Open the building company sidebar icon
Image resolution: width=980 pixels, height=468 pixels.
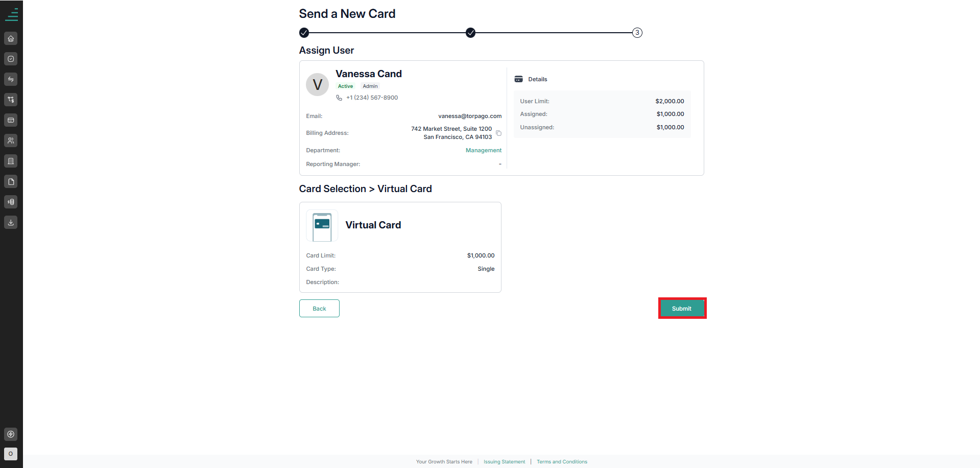tap(11, 161)
